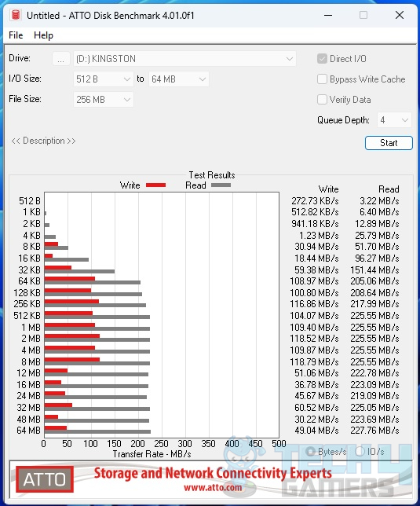Image resolution: width=420 pixels, height=506 pixels.
Task: Expand the 512 B I/O size dropdown
Action: point(104,79)
